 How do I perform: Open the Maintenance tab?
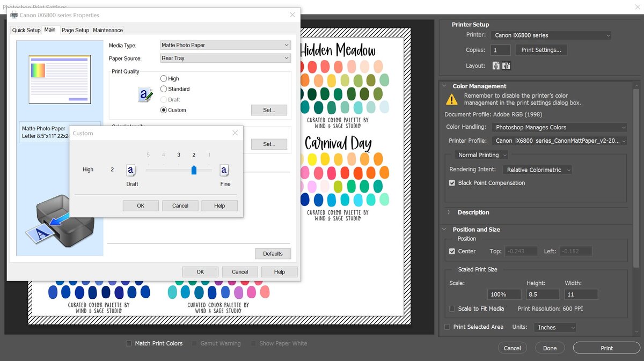coord(108,30)
